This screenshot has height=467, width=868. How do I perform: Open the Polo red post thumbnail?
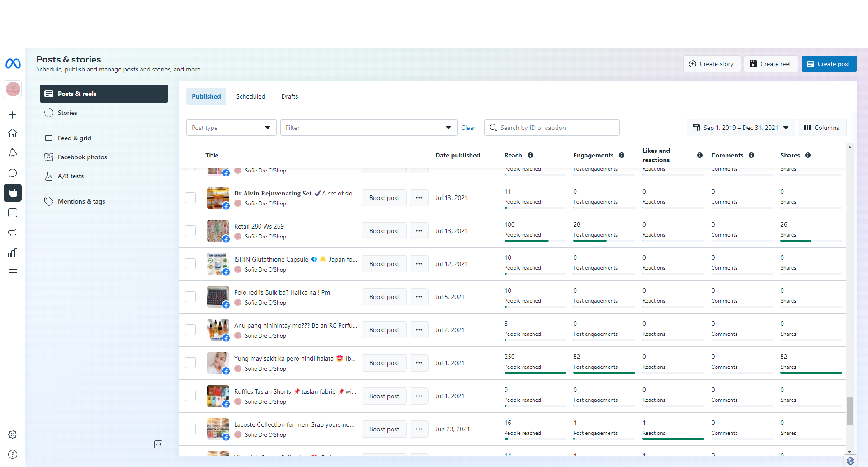click(x=217, y=297)
